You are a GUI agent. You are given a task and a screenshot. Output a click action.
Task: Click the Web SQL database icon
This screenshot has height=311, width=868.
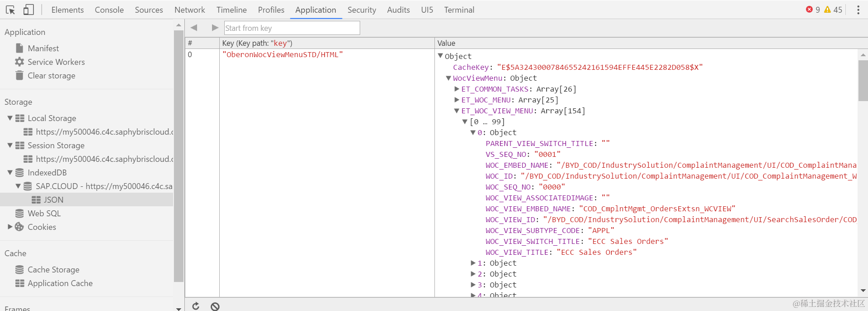pos(19,214)
